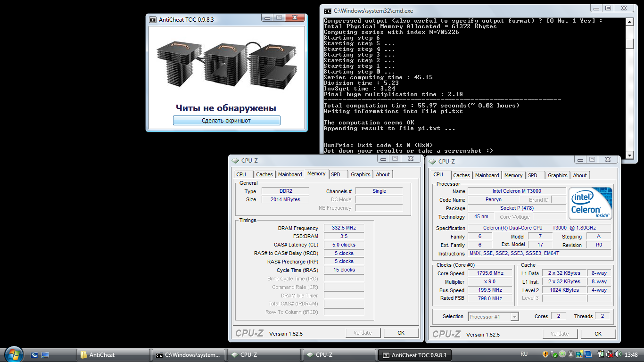The image size is (644, 362).
Task: Click the blue chip tray icon
Action: [588, 354]
